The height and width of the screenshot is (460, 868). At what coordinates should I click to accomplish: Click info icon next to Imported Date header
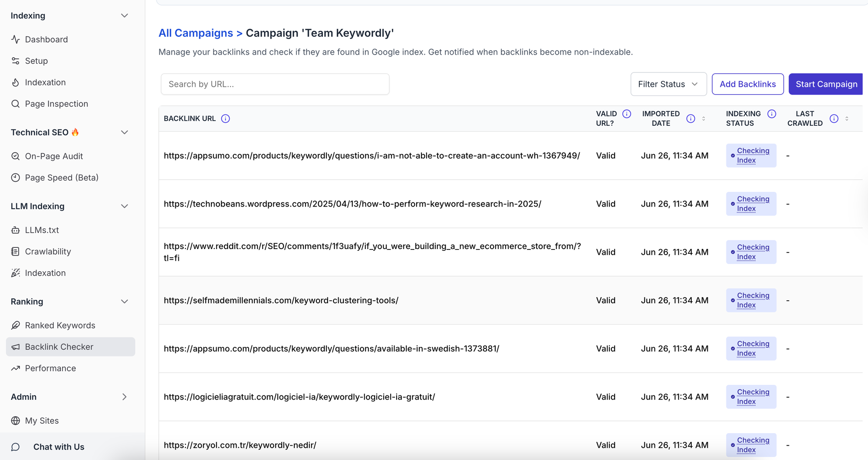pos(690,118)
